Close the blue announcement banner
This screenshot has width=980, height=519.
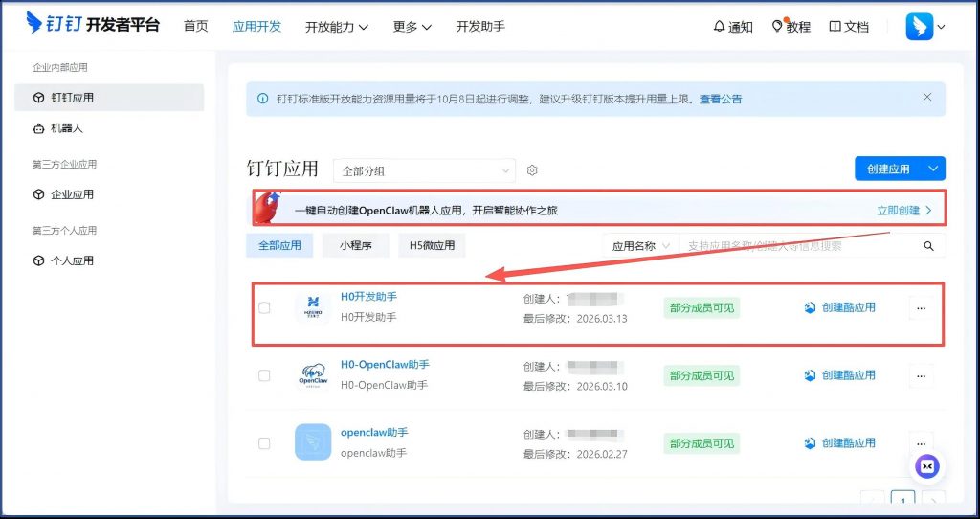tap(926, 98)
